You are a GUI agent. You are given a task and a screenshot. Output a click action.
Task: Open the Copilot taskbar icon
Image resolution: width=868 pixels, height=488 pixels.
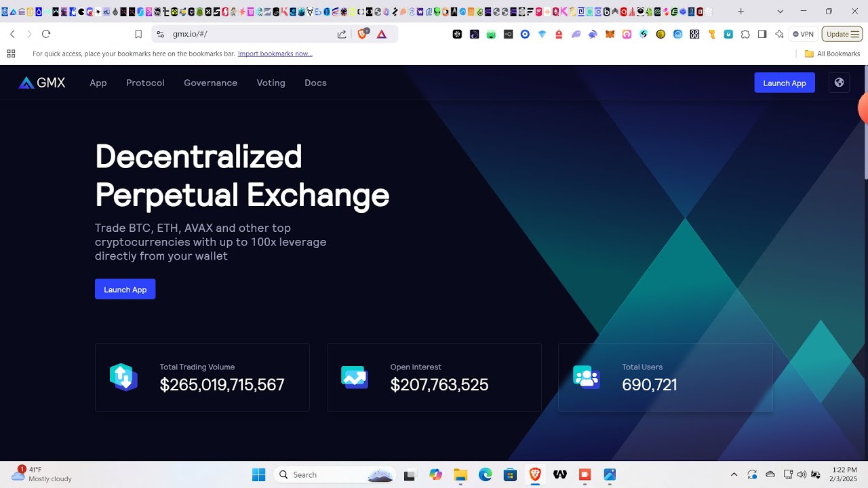click(x=435, y=474)
